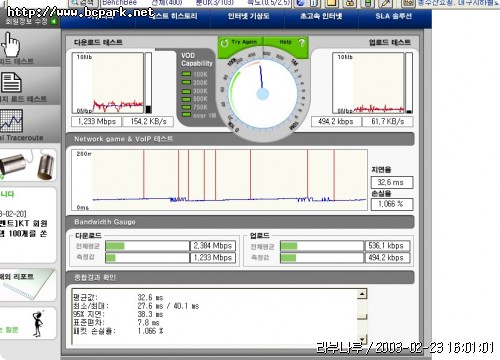Select the 494,2 kbps value under upload graph

pos(336,122)
